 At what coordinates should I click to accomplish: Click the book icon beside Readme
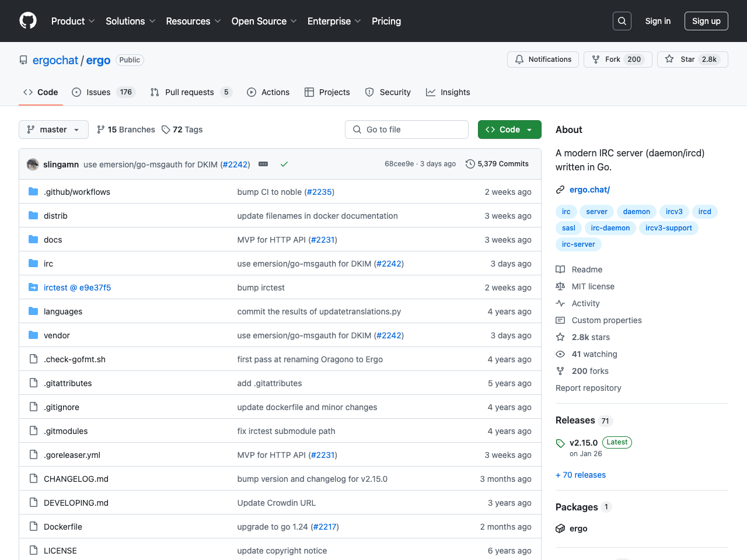click(560, 269)
